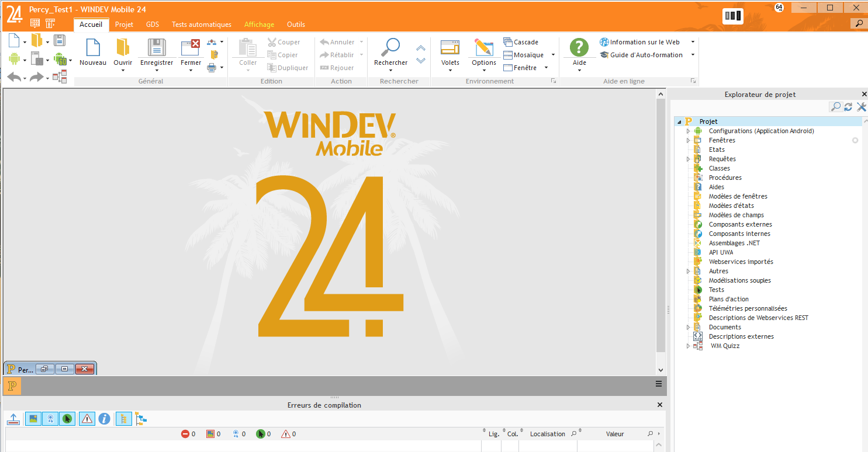The image size is (868, 452).
Task: Click the Volets panes icon
Action: 450,47
